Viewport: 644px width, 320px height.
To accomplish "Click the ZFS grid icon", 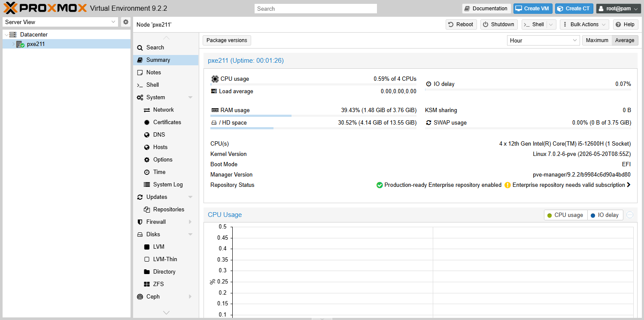I will tap(147, 284).
